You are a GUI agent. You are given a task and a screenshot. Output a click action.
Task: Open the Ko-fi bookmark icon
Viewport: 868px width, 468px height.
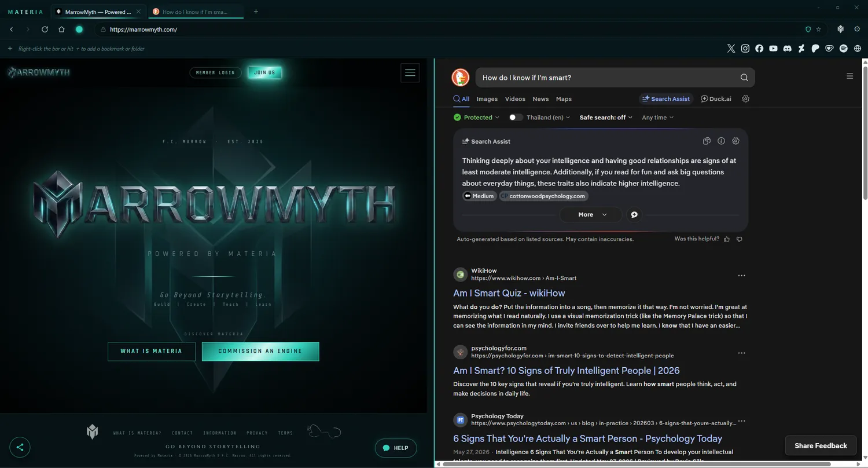829,49
